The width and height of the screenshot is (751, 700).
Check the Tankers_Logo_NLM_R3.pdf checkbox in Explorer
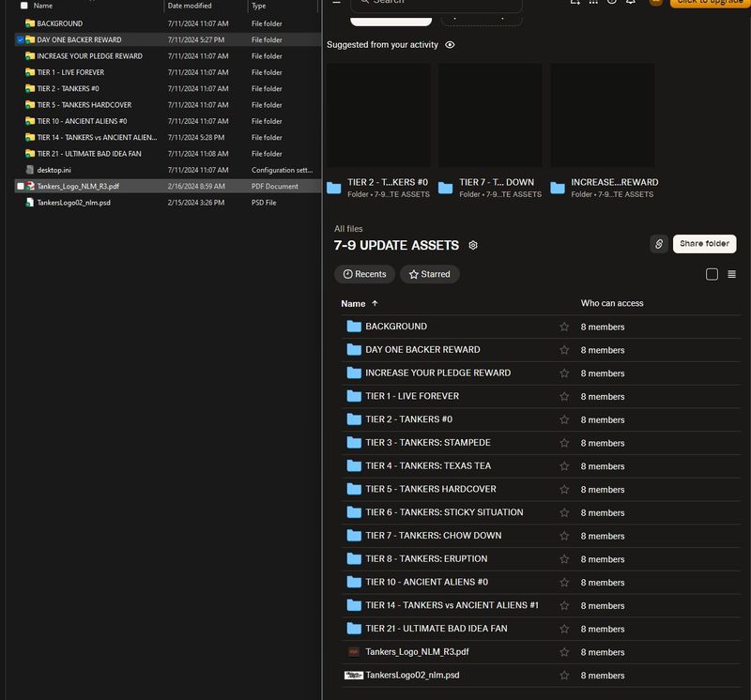[x=21, y=187]
